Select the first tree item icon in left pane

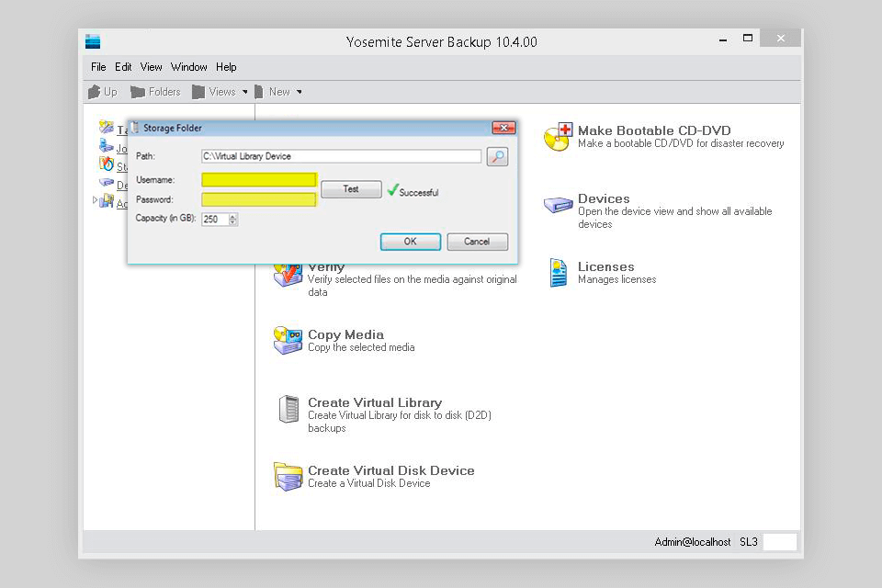107,127
